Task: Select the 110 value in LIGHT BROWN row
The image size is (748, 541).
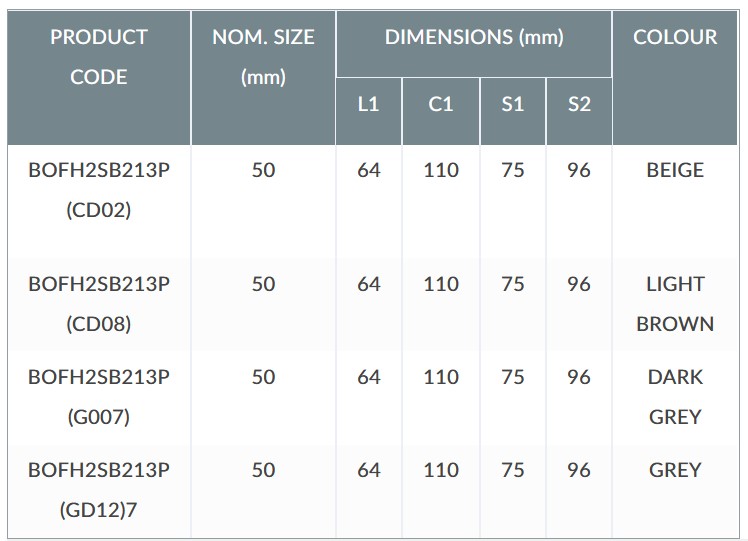Action: [x=441, y=284]
